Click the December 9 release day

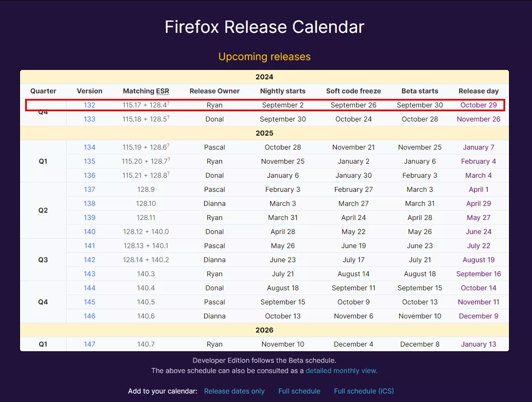pyautogui.click(x=479, y=316)
